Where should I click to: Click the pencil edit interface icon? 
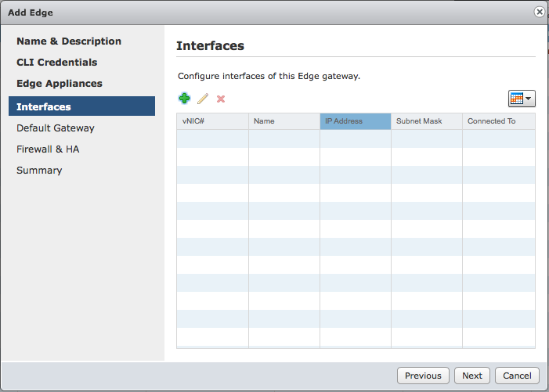(203, 99)
